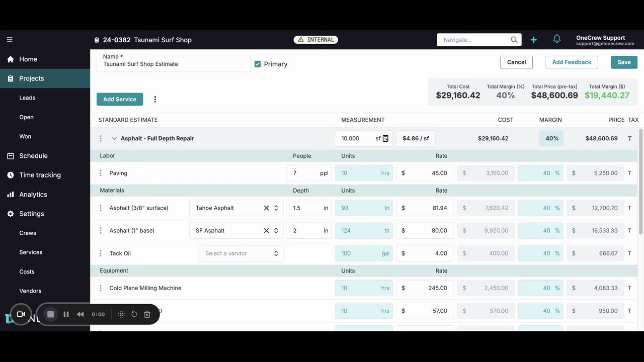Edit the 2 in depth field for base asphalt
Screen dimensions: 644x362
coord(309,230)
